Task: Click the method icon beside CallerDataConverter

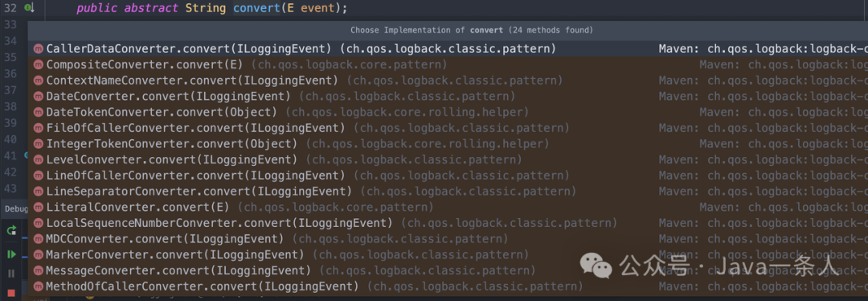Action: (x=39, y=49)
